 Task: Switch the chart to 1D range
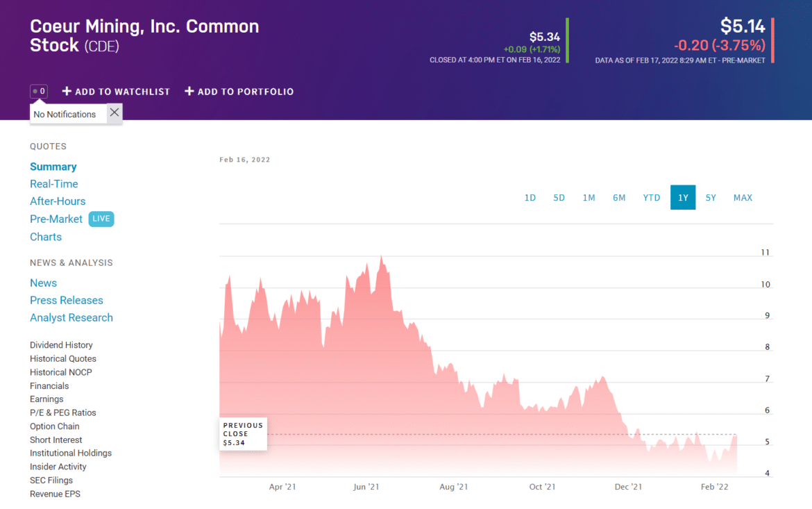pos(530,197)
